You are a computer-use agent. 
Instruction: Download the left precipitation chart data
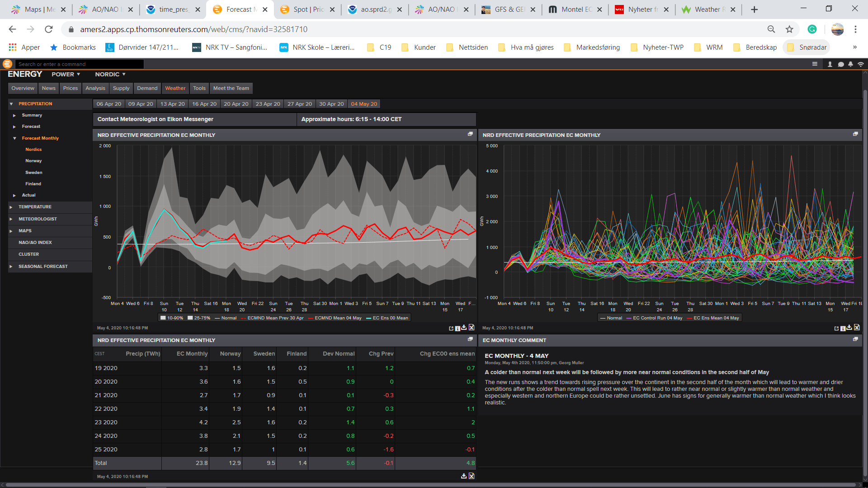[x=464, y=328]
